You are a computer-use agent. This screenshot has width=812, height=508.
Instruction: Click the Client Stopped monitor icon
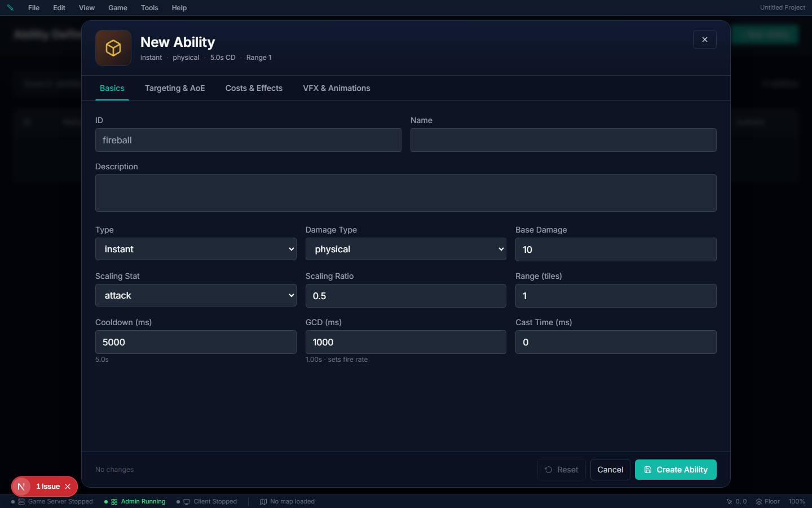[187, 501]
